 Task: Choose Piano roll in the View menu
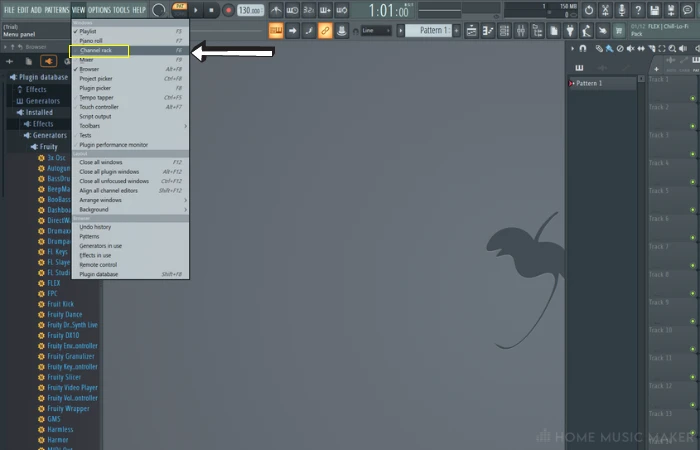(x=130, y=41)
